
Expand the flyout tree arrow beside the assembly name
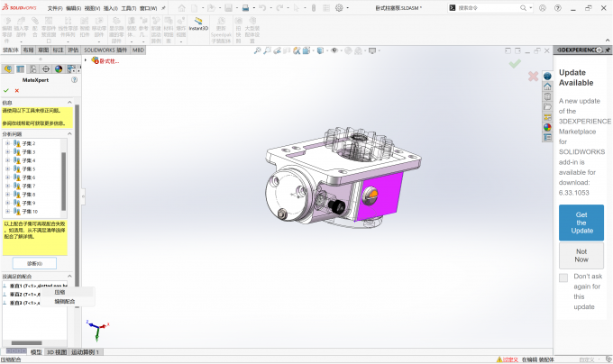click(x=86, y=60)
